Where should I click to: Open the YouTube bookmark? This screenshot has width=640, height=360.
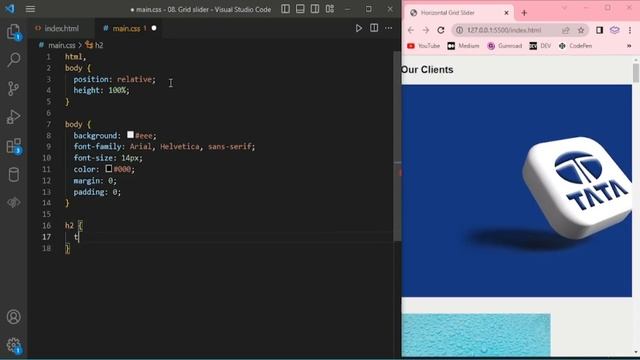pyautogui.click(x=423, y=46)
